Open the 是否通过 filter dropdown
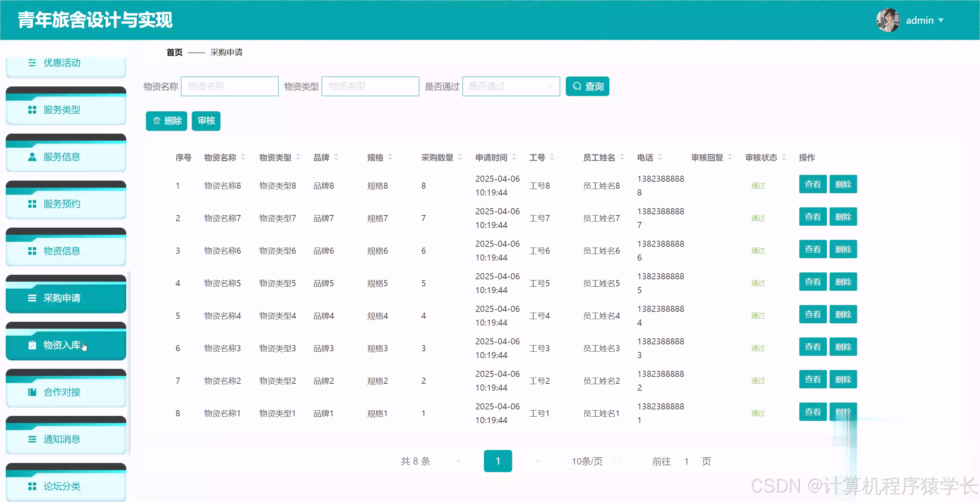980x502 pixels. (x=511, y=86)
